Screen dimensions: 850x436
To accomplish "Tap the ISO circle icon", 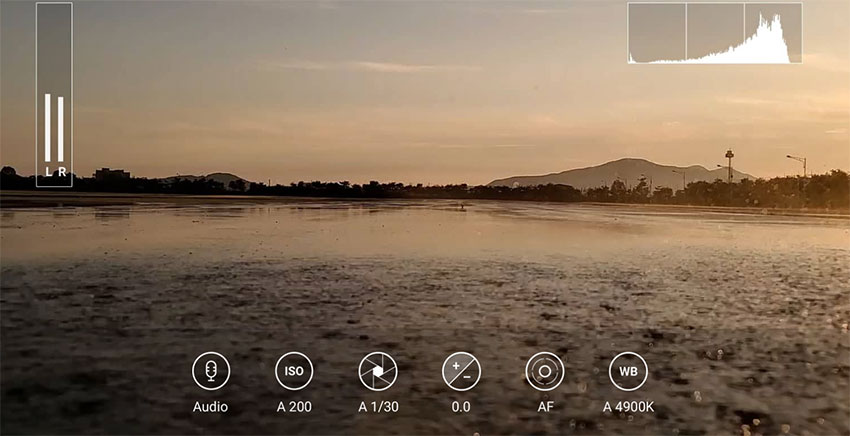I will click(x=294, y=371).
